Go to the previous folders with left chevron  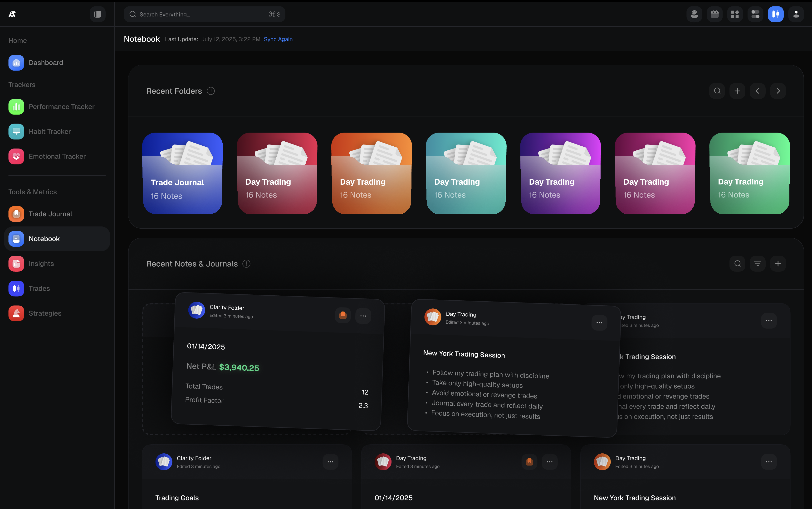point(758,91)
